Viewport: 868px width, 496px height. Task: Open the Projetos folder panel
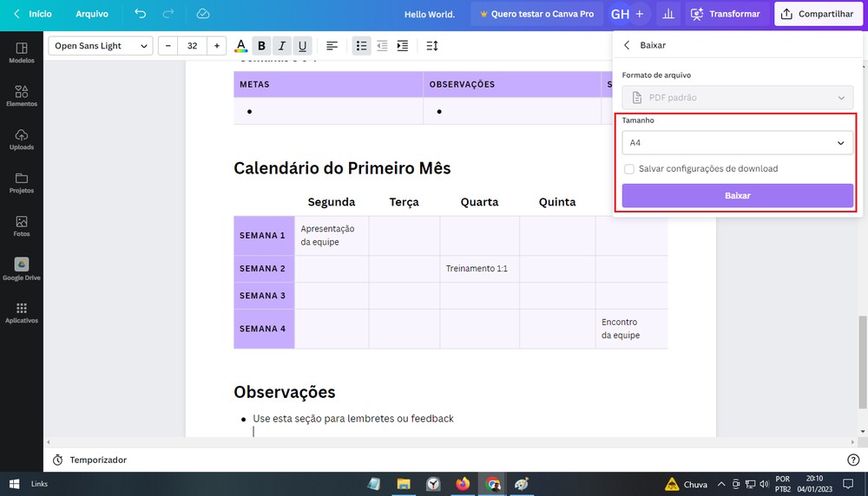point(22,183)
